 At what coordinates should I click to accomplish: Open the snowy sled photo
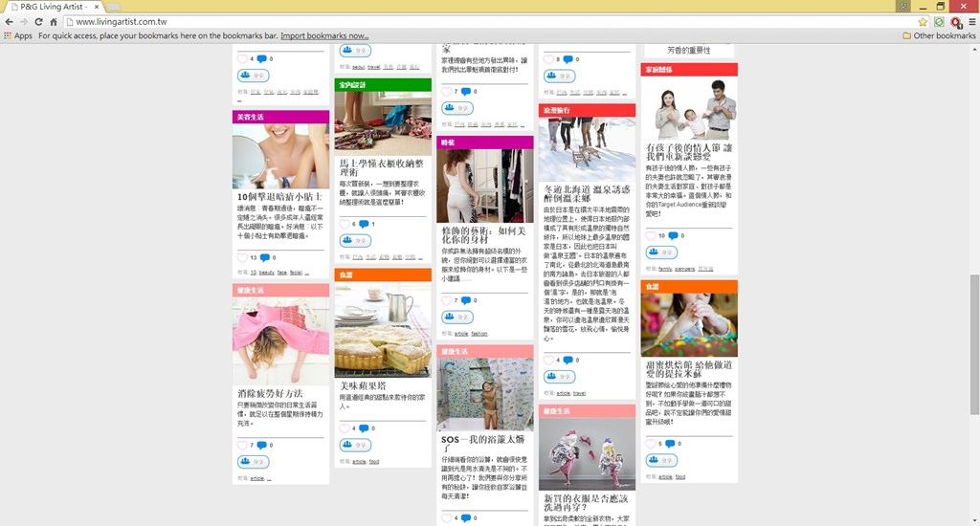pos(587,149)
